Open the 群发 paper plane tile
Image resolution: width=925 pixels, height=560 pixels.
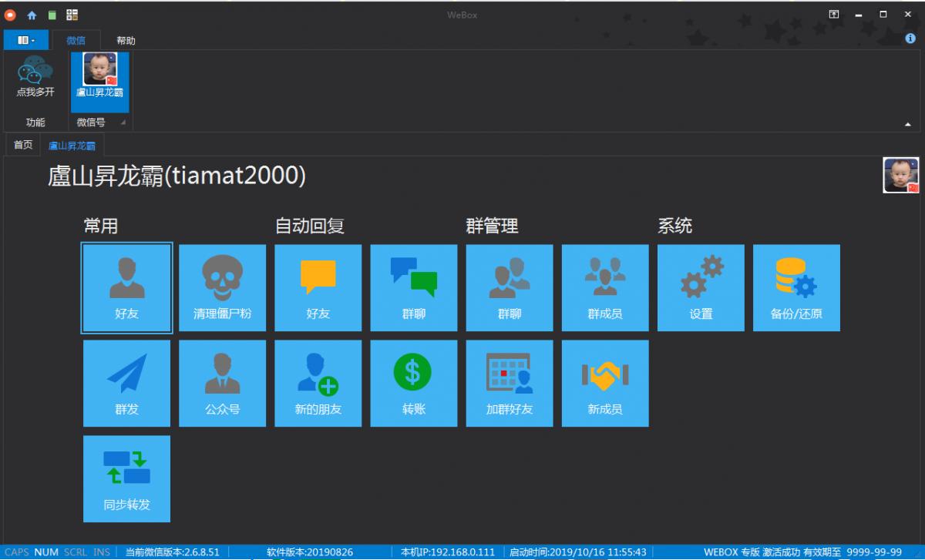pos(127,384)
